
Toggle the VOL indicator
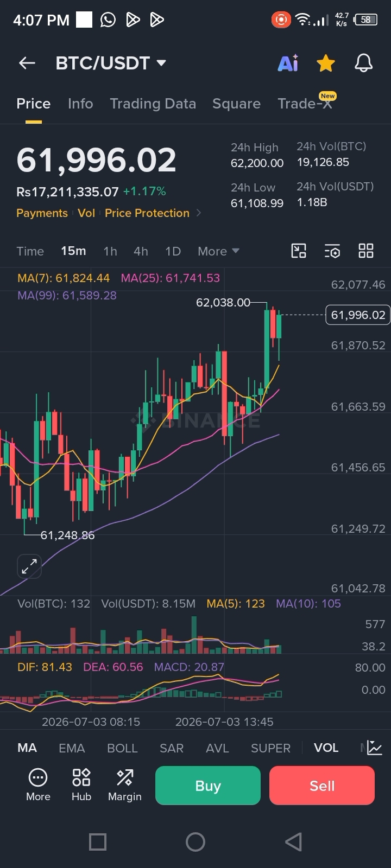326,748
